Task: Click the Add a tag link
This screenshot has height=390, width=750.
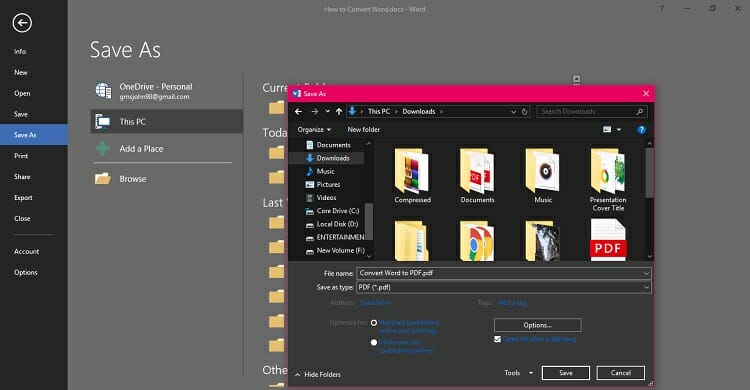Action: [x=512, y=302]
